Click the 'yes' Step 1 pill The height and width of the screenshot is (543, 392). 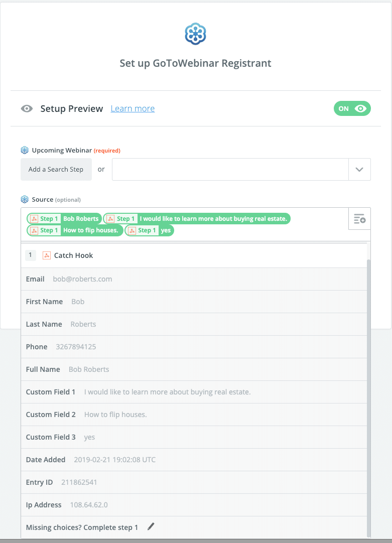click(149, 230)
